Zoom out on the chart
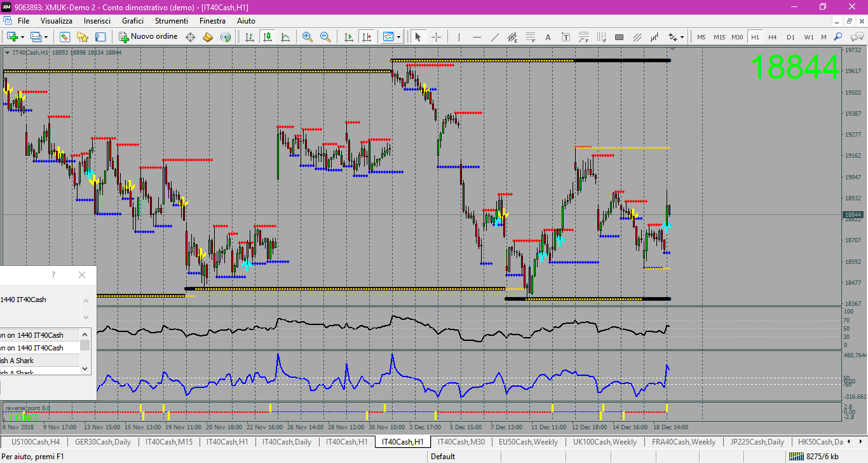 [x=325, y=37]
